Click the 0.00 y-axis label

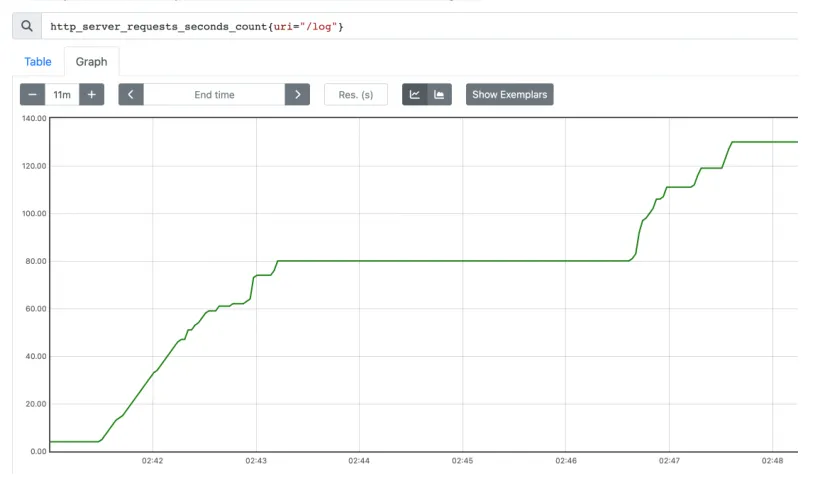click(x=38, y=451)
